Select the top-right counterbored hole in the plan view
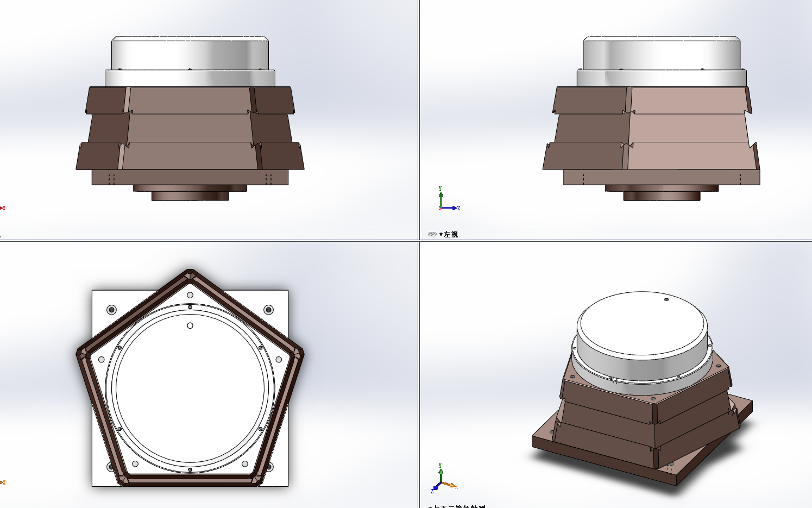This screenshot has height=508, width=812. pos(268,310)
